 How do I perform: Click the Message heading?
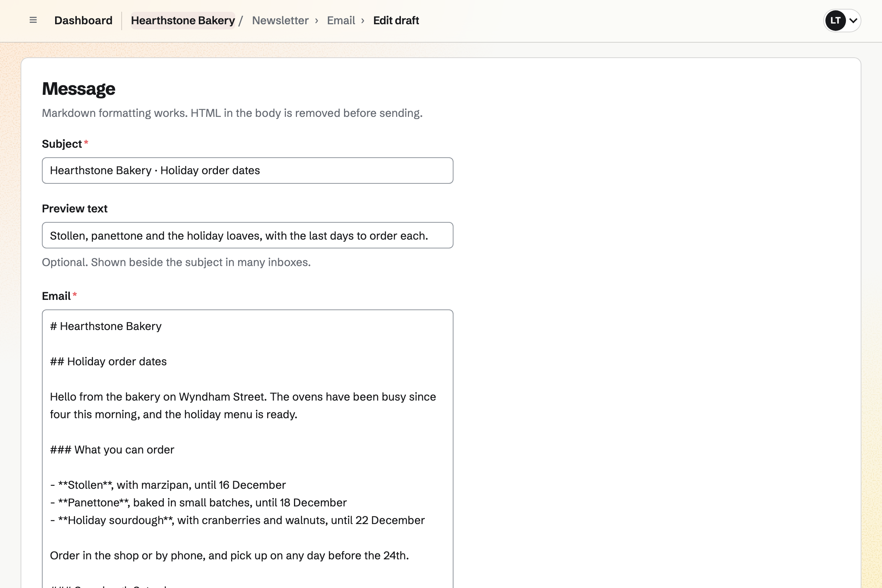[78, 89]
